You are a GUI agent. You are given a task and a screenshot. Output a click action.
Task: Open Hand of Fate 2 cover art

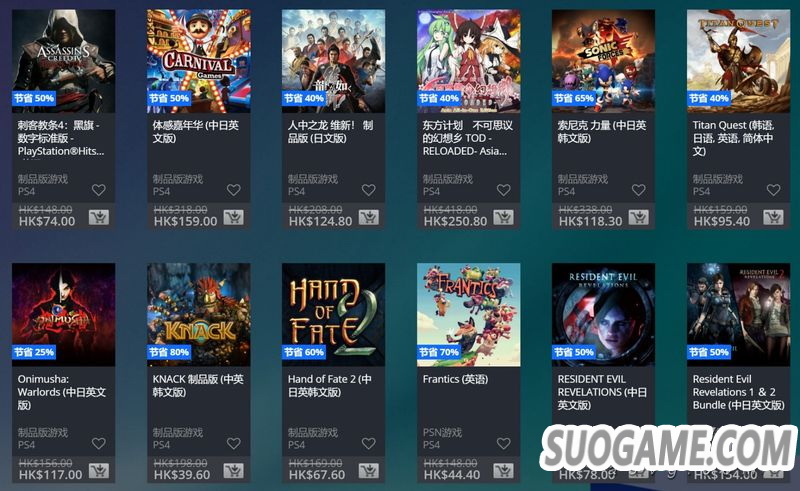[333, 314]
